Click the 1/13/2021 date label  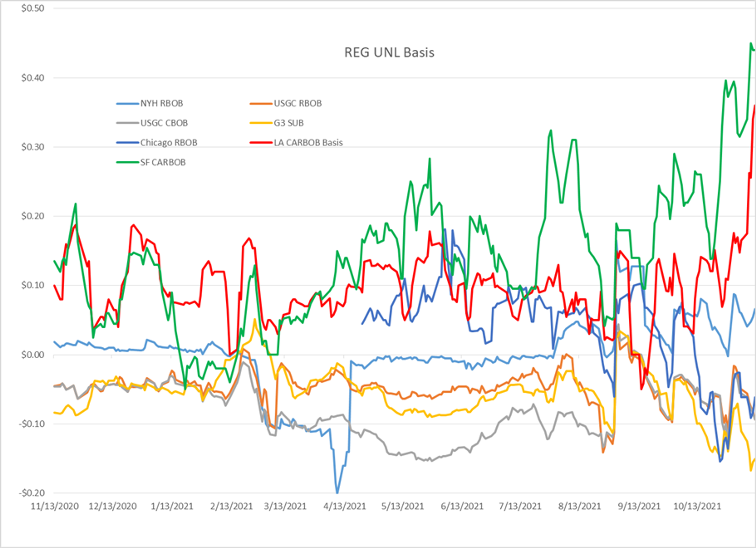pos(172,506)
